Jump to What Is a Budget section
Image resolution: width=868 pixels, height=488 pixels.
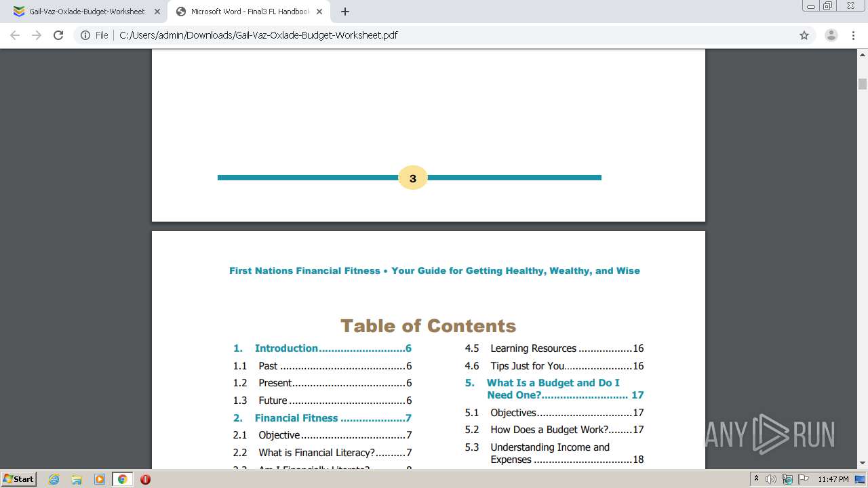click(x=554, y=389)
